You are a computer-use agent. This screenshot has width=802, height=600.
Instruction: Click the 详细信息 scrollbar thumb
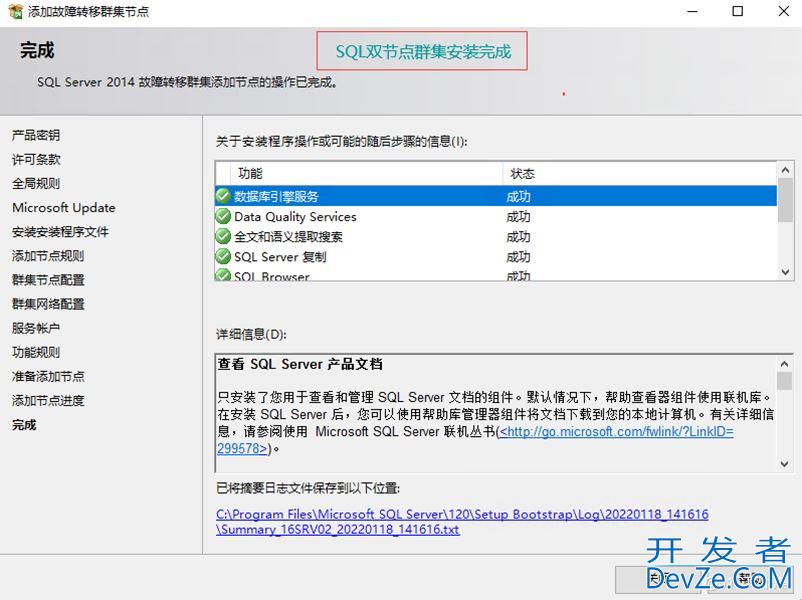point(785,381)
